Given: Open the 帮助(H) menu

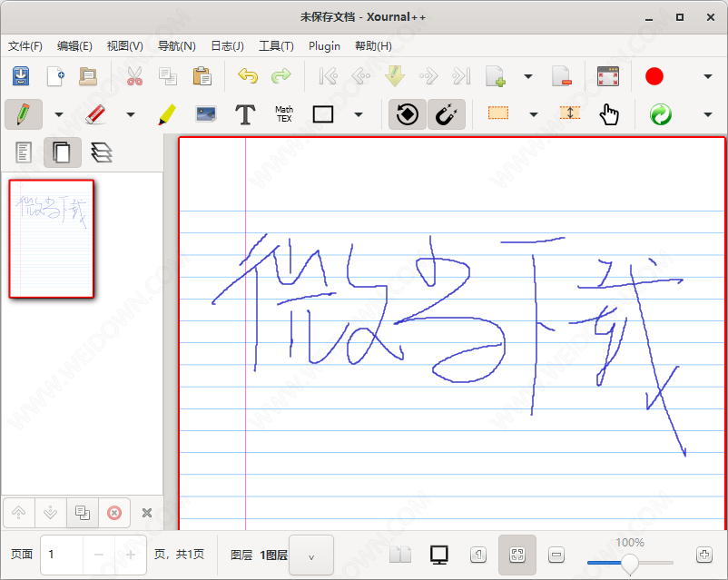Looking at the screenshot, I should [x=373, y=46].
